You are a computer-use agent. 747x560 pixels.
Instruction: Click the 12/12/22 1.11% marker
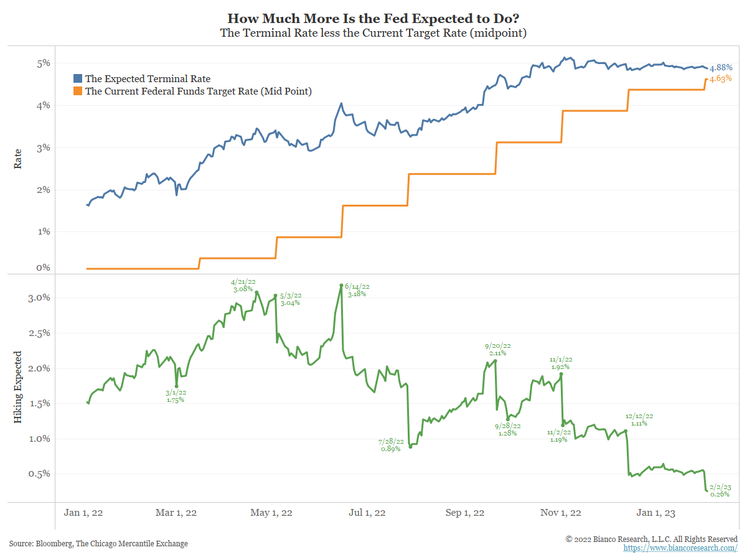(x=626, y=431)
